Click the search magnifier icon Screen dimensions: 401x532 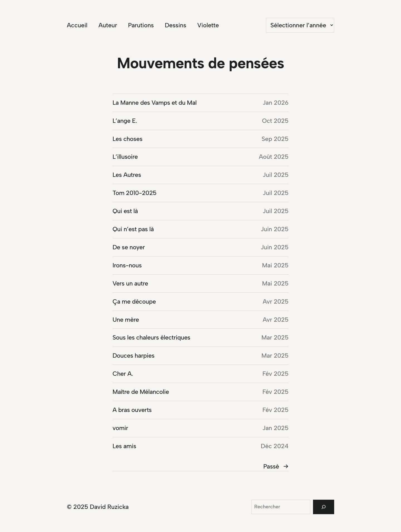(x=323, y=507)
